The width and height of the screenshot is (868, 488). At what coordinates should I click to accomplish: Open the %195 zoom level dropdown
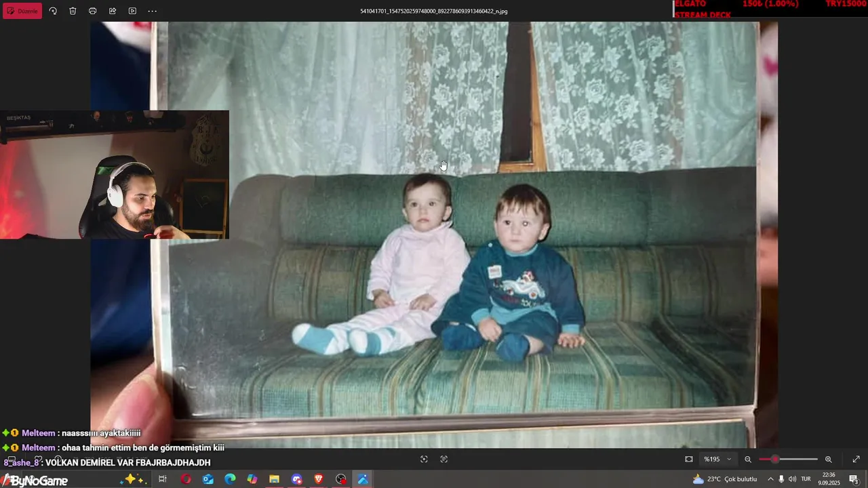(718, 459)
